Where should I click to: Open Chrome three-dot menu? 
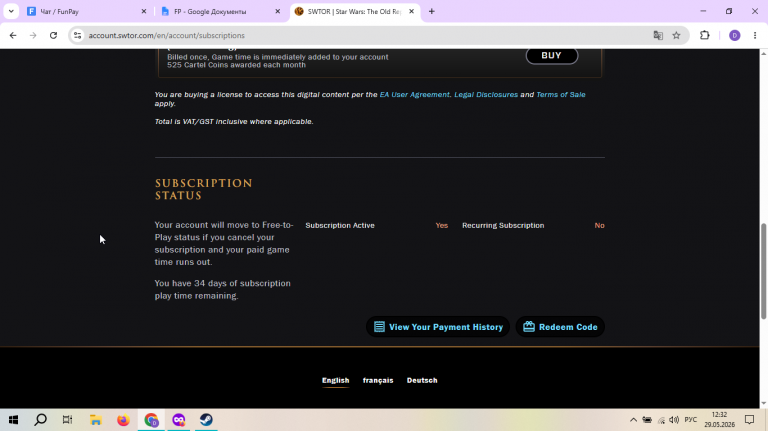[x=755, y=35]
